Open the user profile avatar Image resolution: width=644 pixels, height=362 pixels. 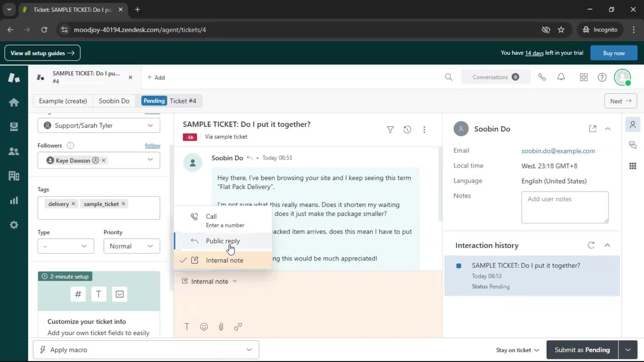click(623, 77)
